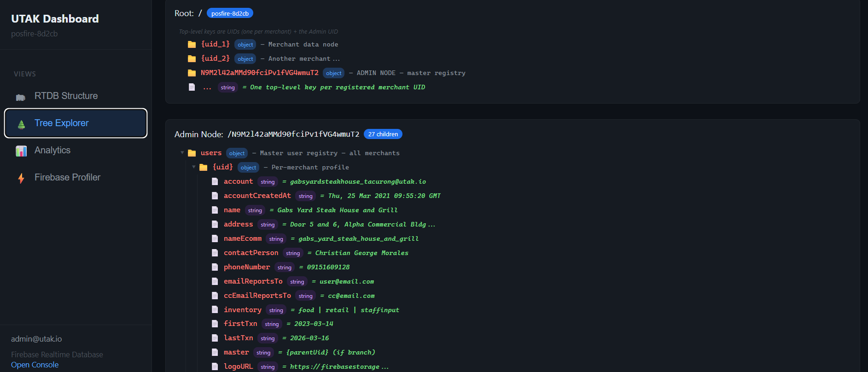The height and width of the screenshot is (372, 868).
Task: Click the 27 children badge
Action: coord(383,134)
